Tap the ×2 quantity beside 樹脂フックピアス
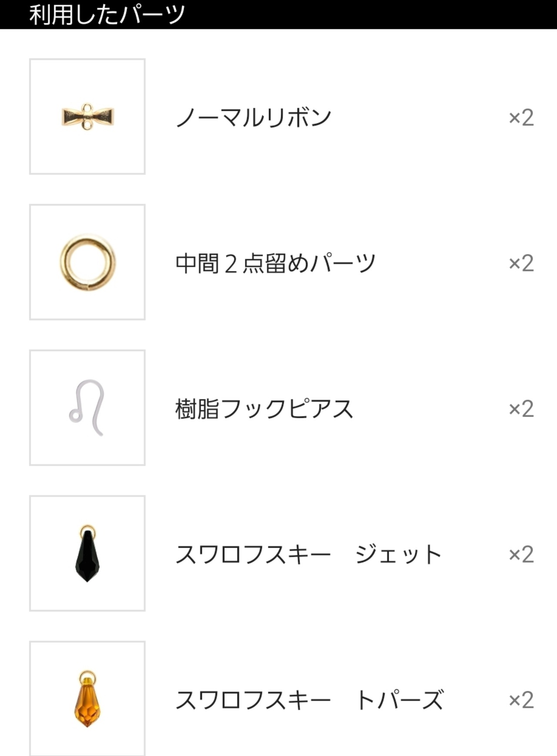 (521, 409)
